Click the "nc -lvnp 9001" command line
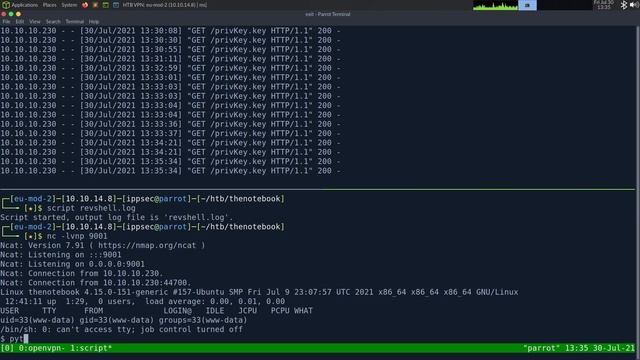 77,236
